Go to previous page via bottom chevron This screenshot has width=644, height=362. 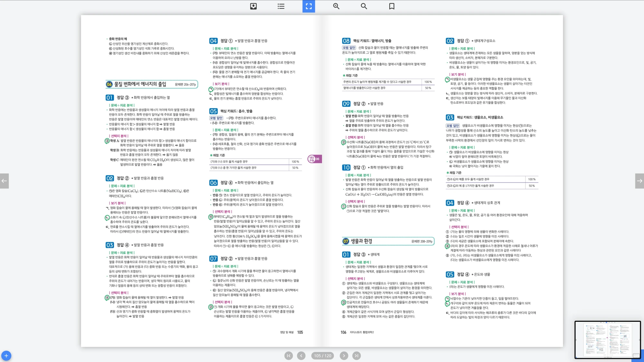pos(301,356)
